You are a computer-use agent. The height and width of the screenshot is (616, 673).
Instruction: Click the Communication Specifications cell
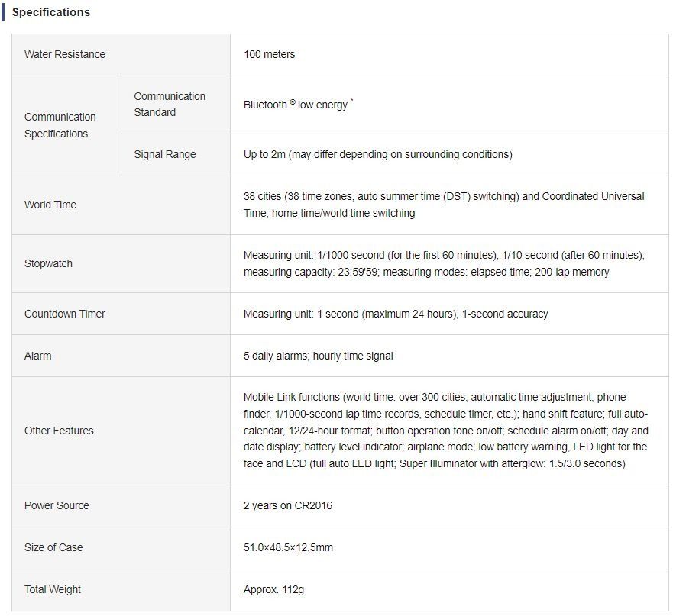pos(60,125)
